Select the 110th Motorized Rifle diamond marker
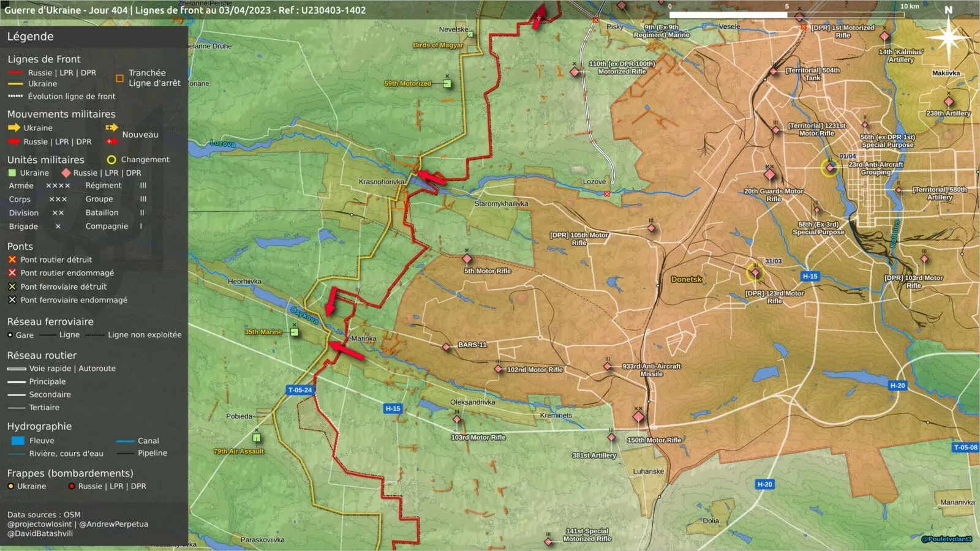This screenshot has height=551, width=980. tap(575, 72)
